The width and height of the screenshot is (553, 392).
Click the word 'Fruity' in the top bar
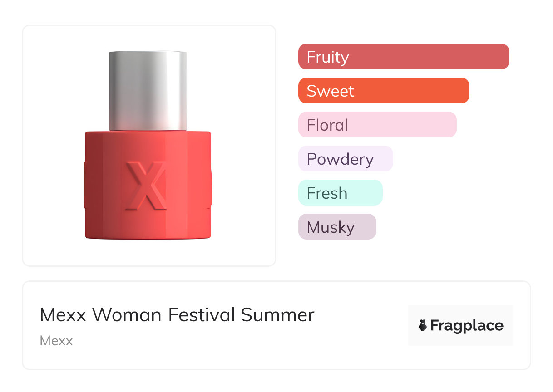click(328, 57)
